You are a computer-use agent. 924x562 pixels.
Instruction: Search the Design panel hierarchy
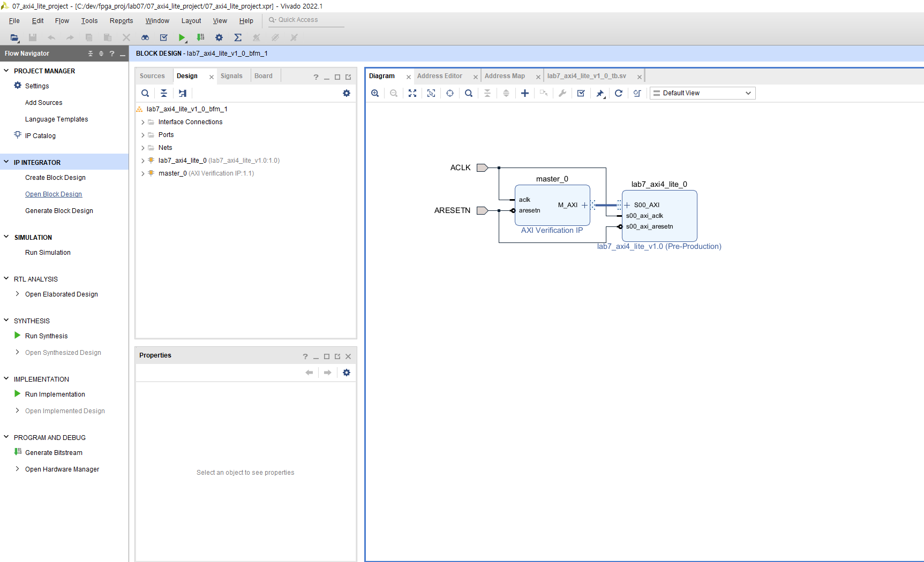point(145,93)
